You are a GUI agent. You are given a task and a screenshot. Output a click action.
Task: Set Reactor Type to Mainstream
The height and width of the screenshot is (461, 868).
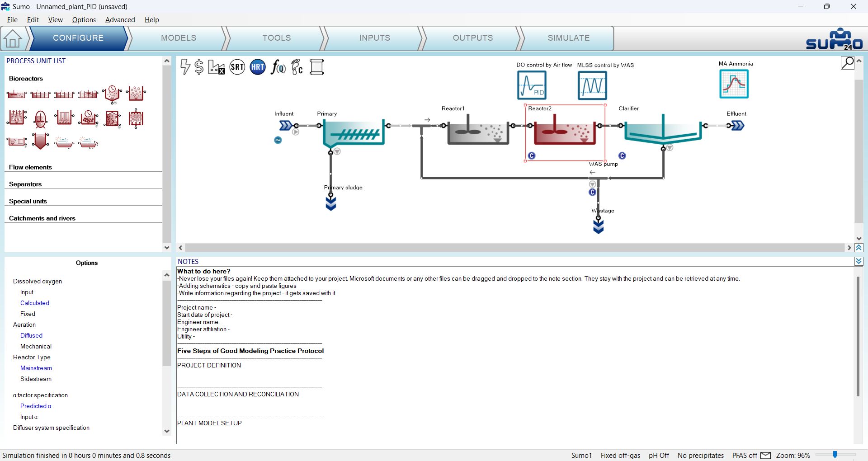36,368
